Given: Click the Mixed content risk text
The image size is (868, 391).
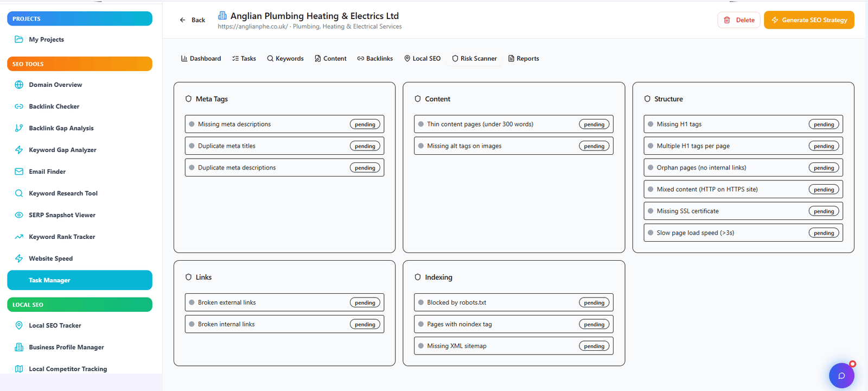Looking at the screenshot, I should (707, 190).
